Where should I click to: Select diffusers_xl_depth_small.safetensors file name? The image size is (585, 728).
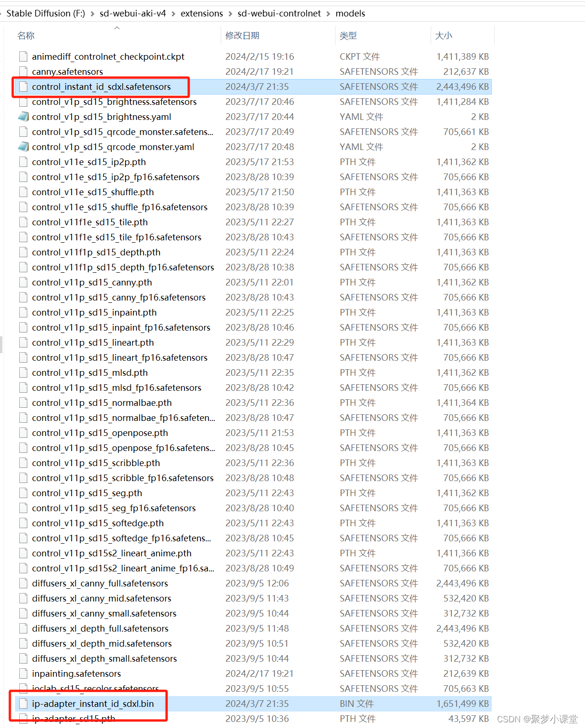point(104,658)
